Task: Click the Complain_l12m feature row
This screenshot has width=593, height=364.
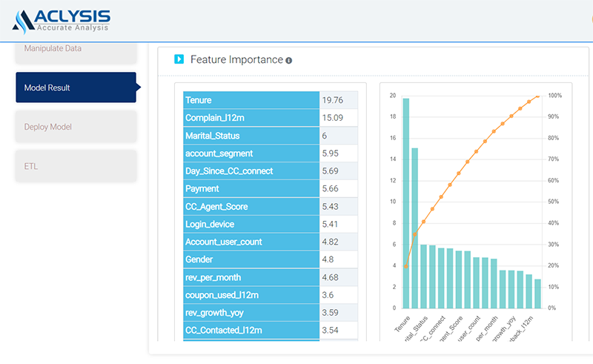Action: [x=251, y=118]
